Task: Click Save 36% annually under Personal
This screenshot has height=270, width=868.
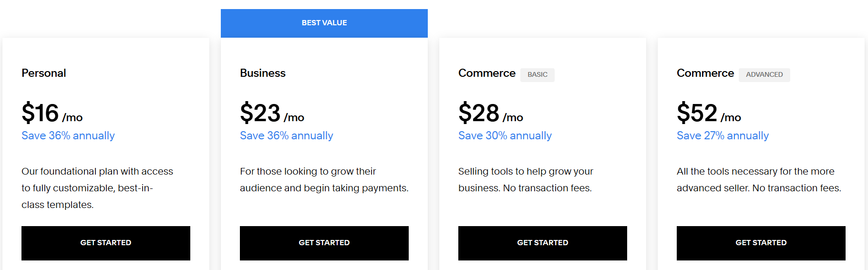Action: pos(68,136)
